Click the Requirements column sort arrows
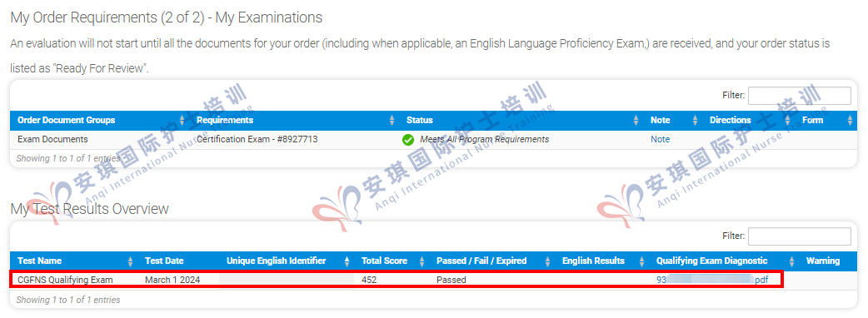The width and height of the screenshot is (868, 318). [392, 121]
